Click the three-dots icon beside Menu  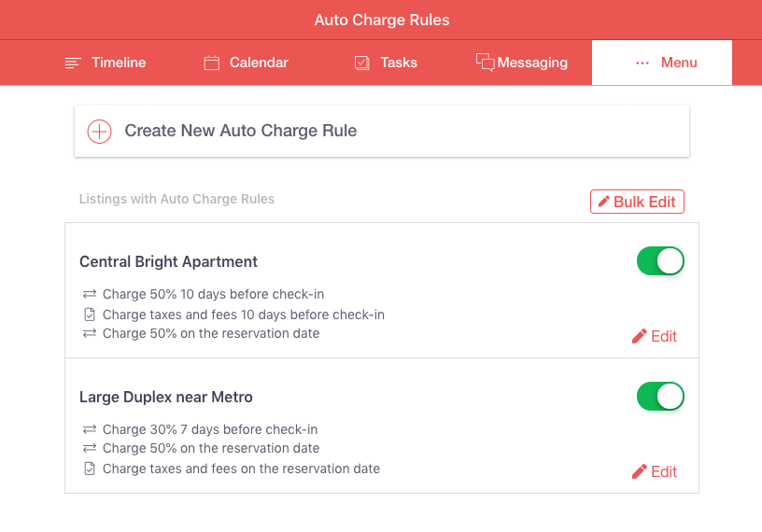click(642, 63)
